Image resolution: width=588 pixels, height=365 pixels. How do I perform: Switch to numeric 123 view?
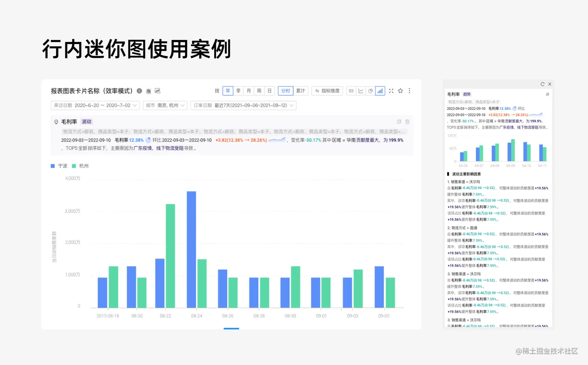351,91
